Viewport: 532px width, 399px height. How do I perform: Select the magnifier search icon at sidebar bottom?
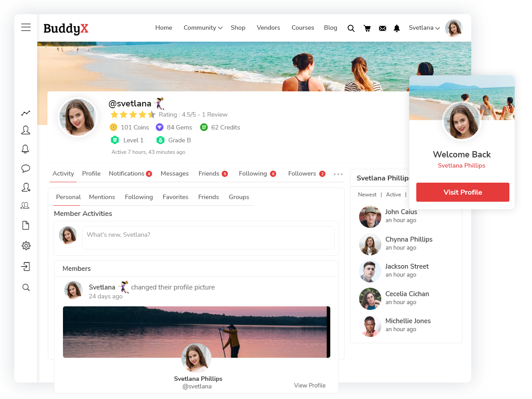coord(26,287)
